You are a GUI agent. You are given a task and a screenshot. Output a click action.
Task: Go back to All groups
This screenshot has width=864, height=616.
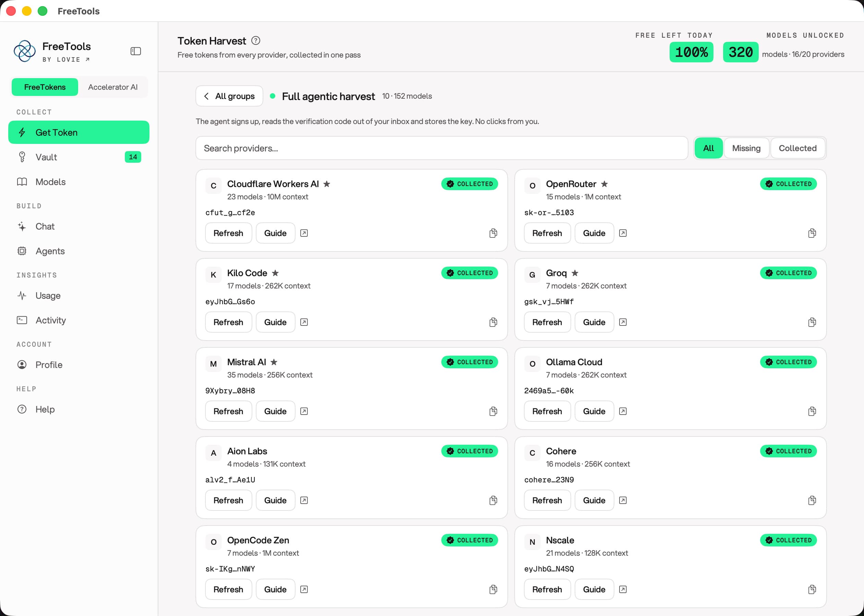click(x=229, y=96)
